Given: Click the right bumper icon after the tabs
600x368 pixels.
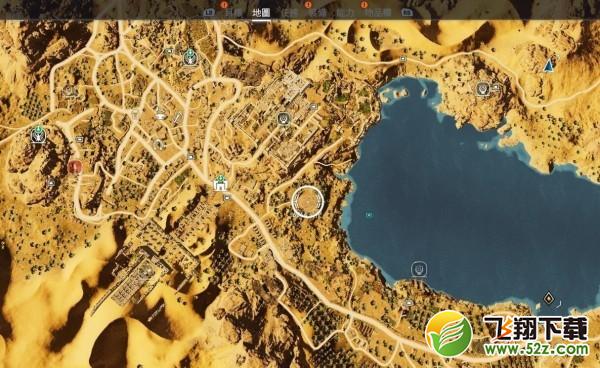Looking at the screenshot, I should coord(407,13).
